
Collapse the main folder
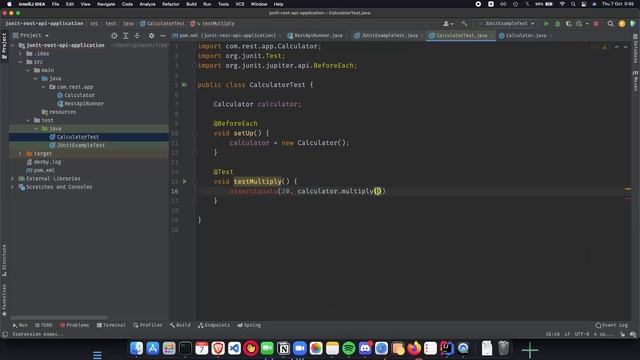click(28, 70)
